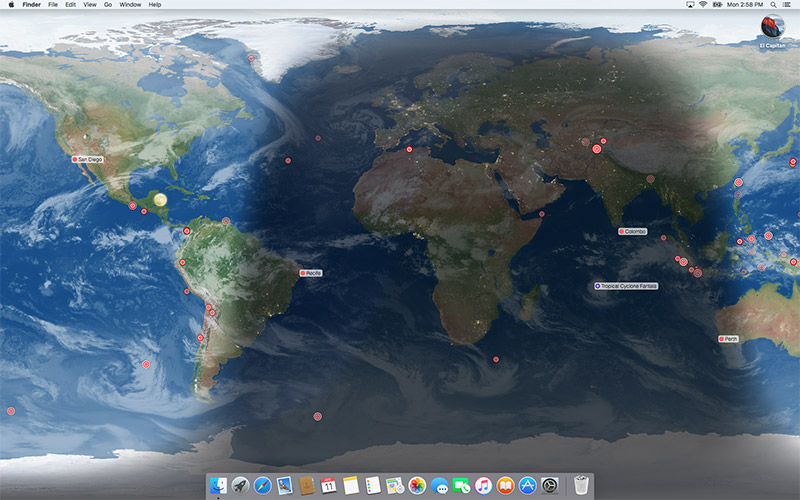Open Launchpad rocket icon in Dock
Image resolution: width=800 pixels, height=500 pixels.
(x=240, y=485)
